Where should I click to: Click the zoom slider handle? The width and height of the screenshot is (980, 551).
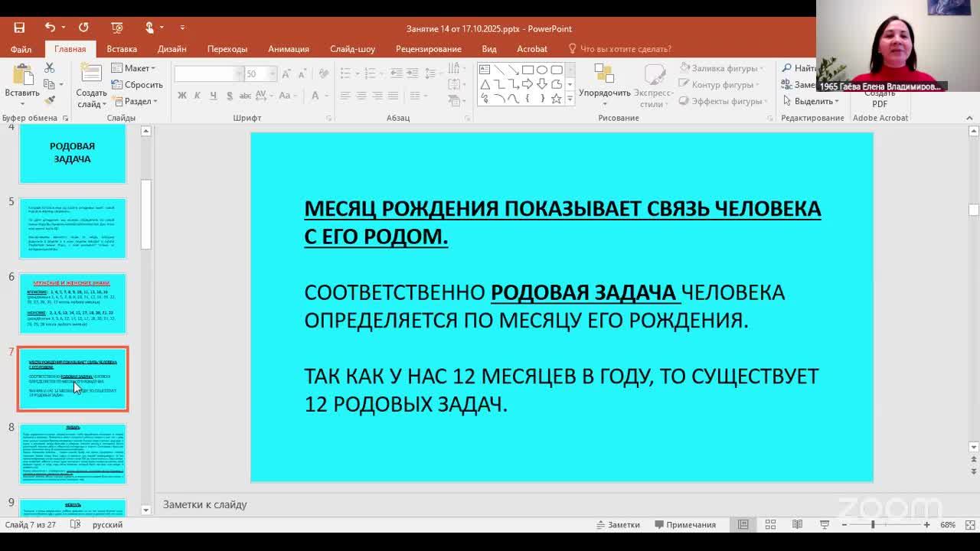[x=872, y=524]
